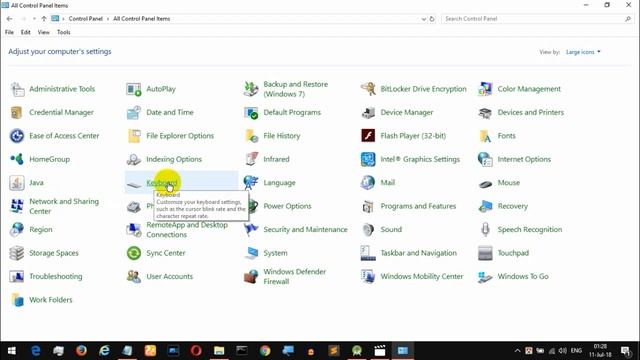This screenshot has width=640, height=360.
Task: Click Programs and Features link
Action: click(418, 206)
